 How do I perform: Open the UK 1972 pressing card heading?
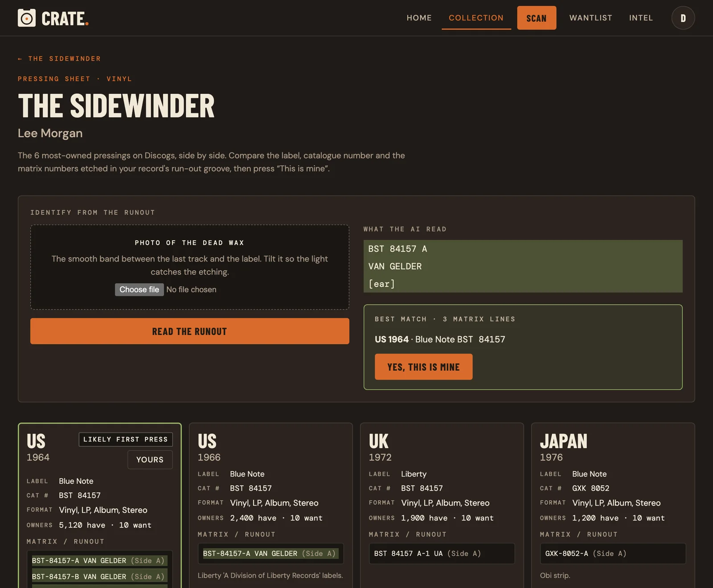click(x=379, y=441)
